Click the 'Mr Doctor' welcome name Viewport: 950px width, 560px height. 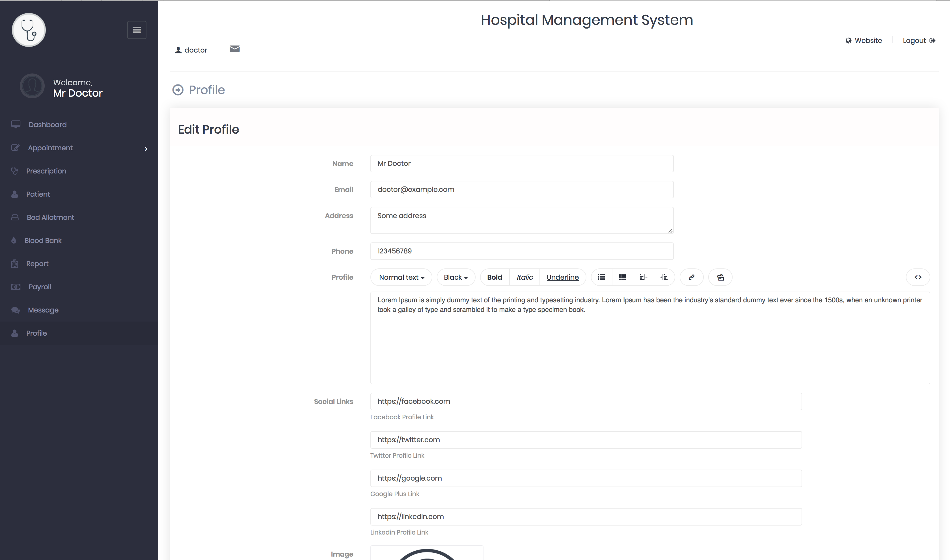[x=78, y=93]
